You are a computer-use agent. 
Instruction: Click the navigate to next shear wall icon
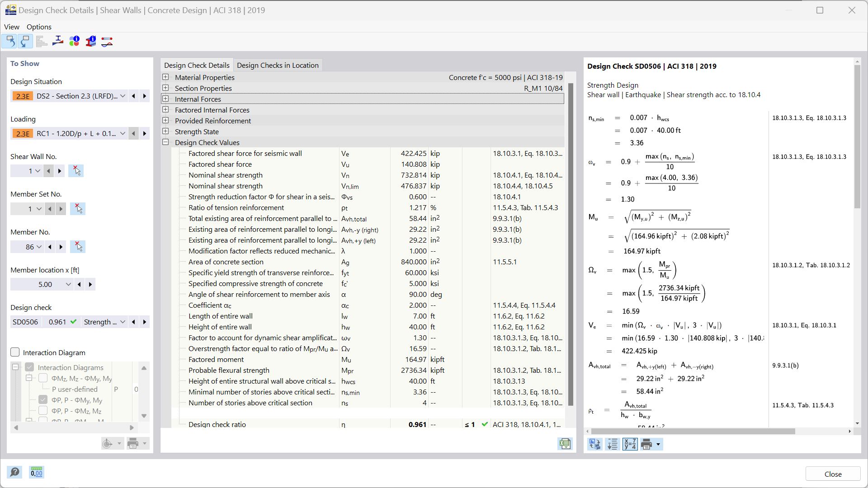coord(60,171)
